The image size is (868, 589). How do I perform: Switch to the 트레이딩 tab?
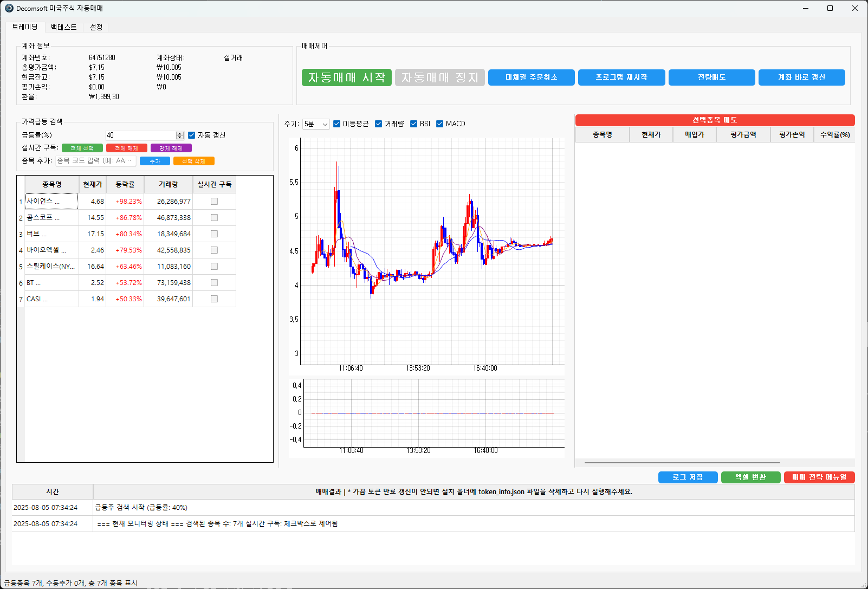coord(25,27)
